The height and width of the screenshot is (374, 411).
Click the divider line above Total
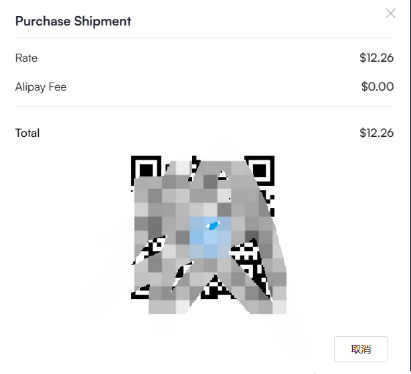(x=204, y=107)
